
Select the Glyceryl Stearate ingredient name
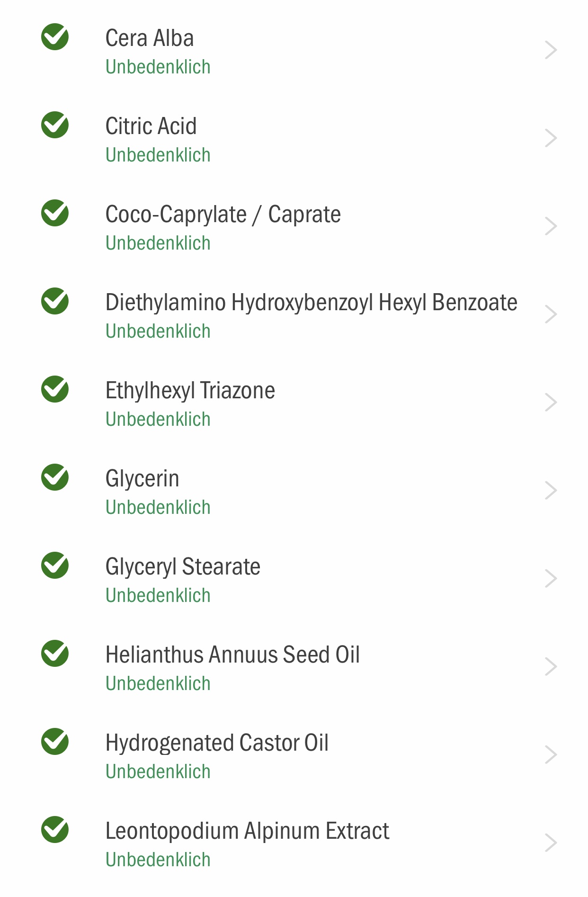[x=183, y=567]
